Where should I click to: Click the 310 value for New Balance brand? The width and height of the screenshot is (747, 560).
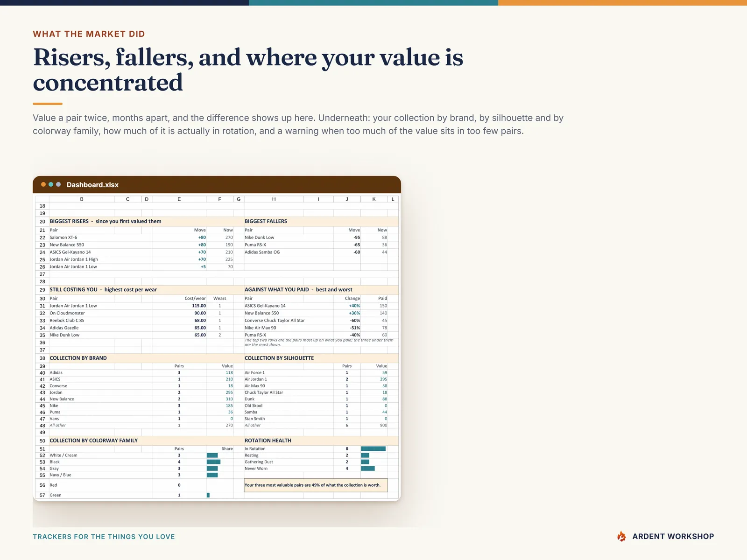pyautogui.click(x=229, y=399)
